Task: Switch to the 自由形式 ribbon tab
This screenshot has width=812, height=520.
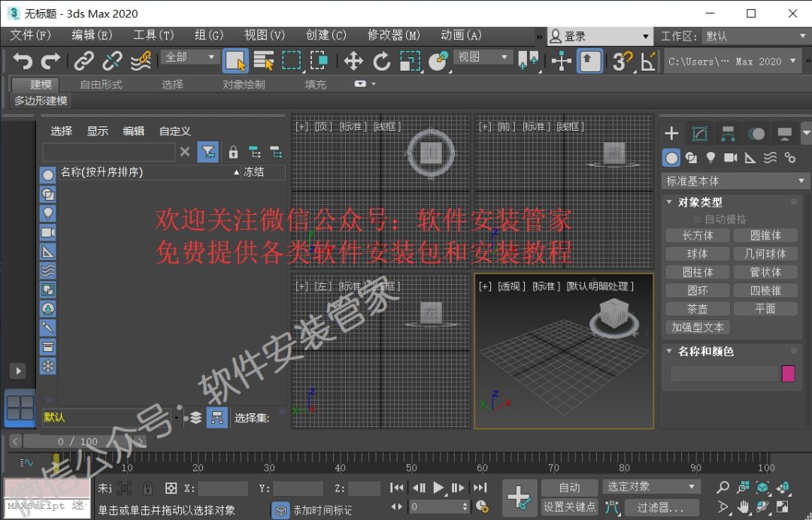Action: (101, 85)
